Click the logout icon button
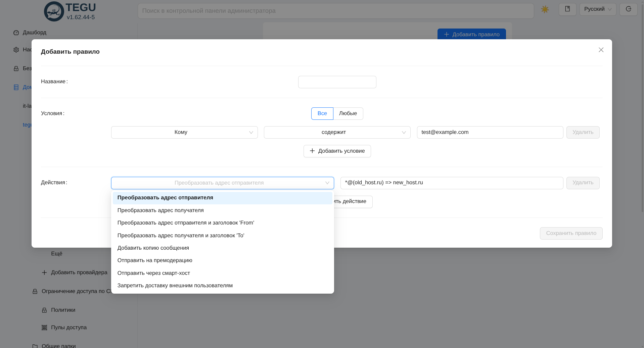This screenshot has width=644, height=348. point(628,9)
